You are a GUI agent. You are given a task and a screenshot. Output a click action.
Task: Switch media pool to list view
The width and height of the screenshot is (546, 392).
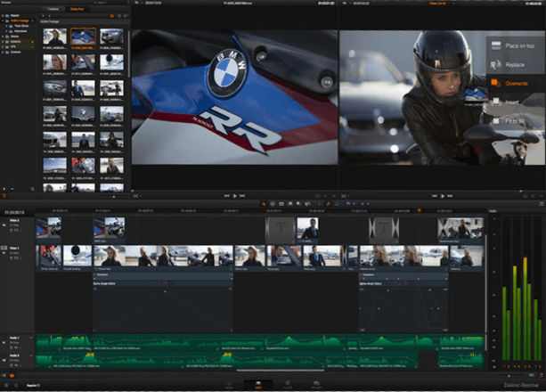point(119,16)
